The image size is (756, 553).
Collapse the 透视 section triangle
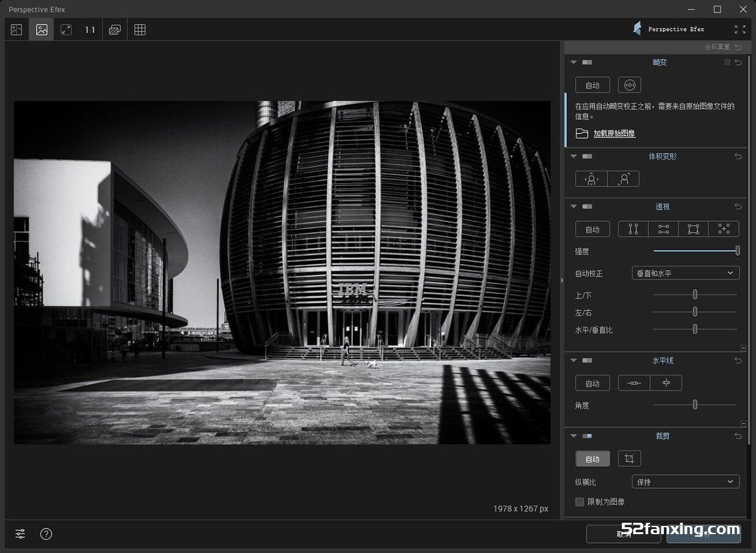[x=573, y=207]
